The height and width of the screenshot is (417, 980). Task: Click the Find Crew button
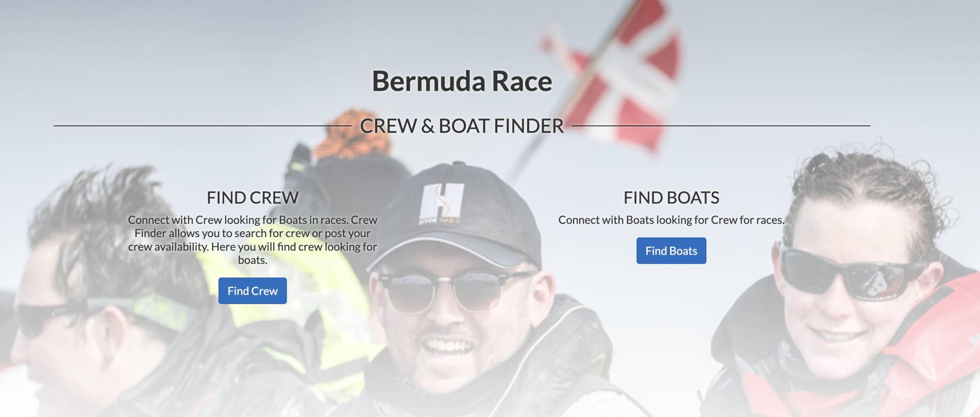(x=252, y=291)
